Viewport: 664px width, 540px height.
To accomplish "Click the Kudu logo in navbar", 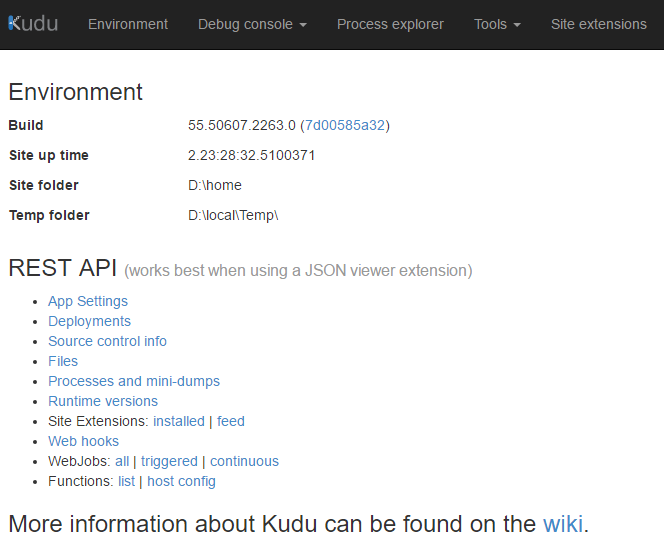I will click(x=33, y=24).
